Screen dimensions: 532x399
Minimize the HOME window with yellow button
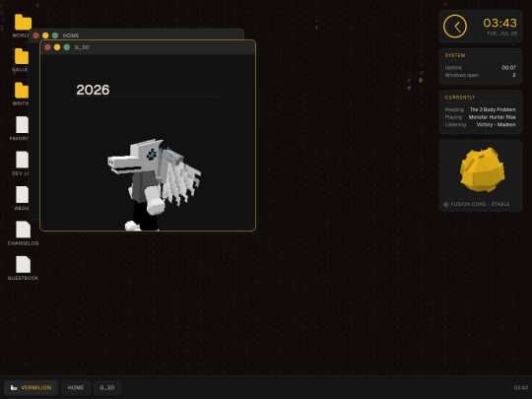[x=45, y=35]
